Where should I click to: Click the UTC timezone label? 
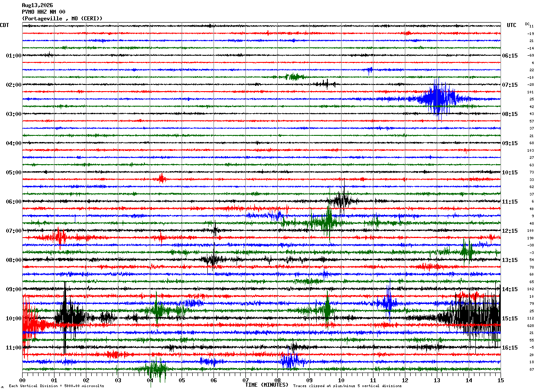tap(512, 25)
